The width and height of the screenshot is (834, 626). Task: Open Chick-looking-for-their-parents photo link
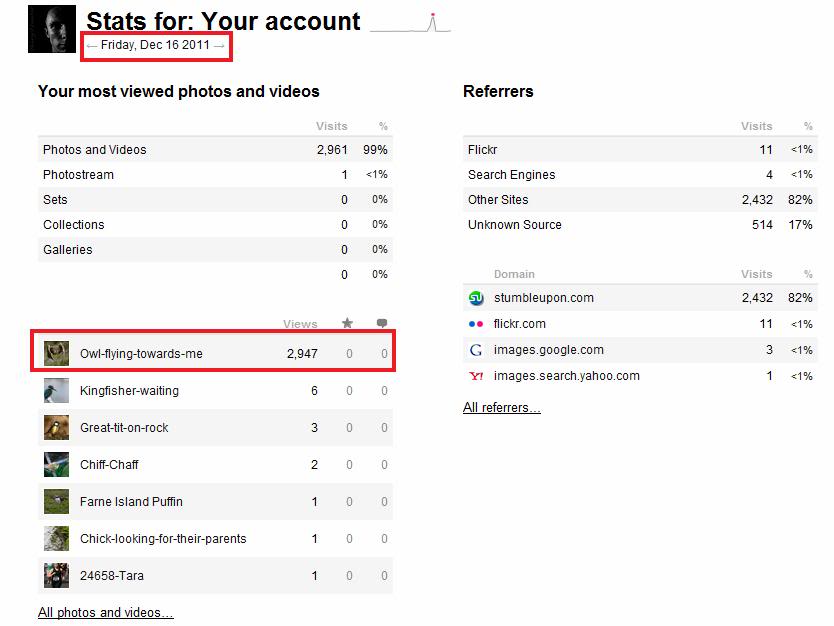pos(162,539)
